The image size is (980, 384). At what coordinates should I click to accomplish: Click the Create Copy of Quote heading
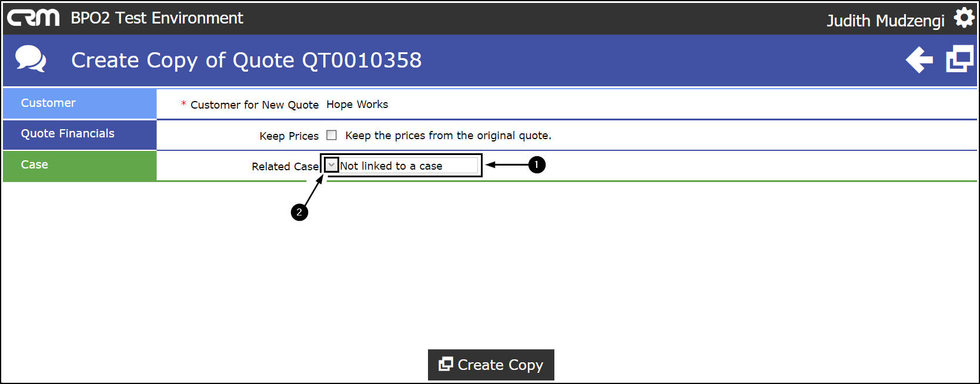point(246,60)
